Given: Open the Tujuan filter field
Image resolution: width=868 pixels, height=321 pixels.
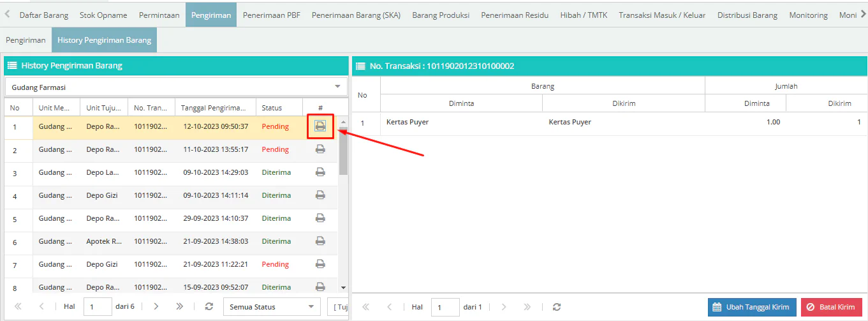Looking at the screenshot, I should tap(337, 307).
